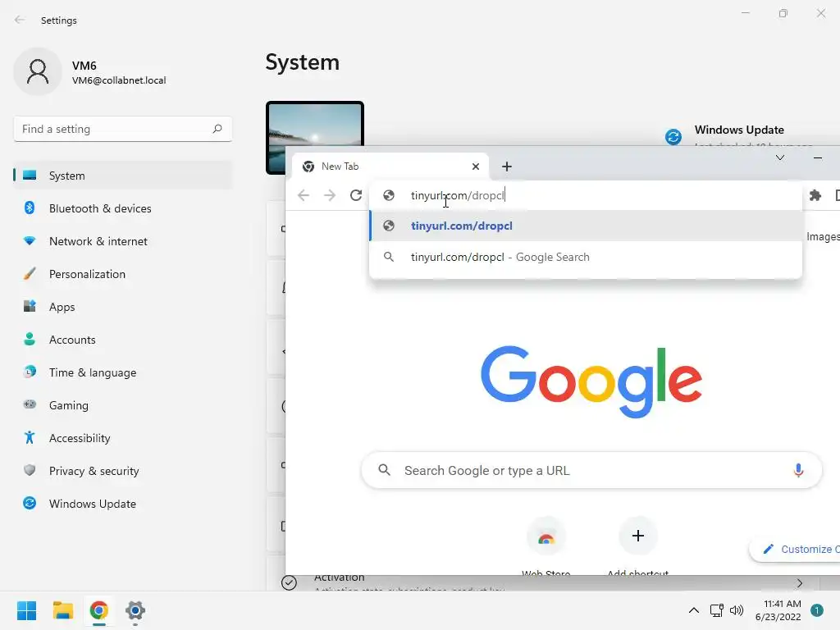
Task: Click the Google search box
Action: 592,470
